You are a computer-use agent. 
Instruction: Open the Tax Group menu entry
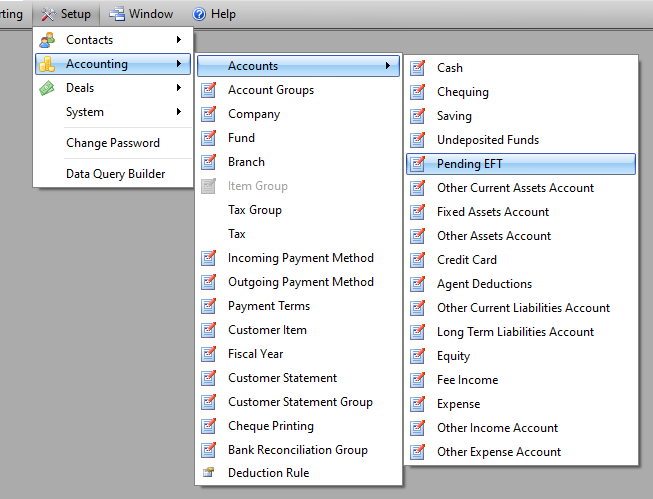click(298, 210)
